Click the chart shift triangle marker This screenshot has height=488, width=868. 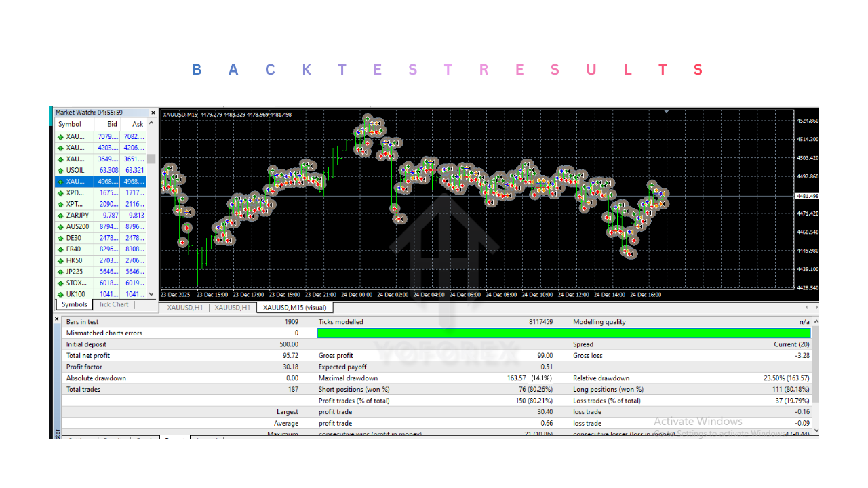(x=667, y=111)
